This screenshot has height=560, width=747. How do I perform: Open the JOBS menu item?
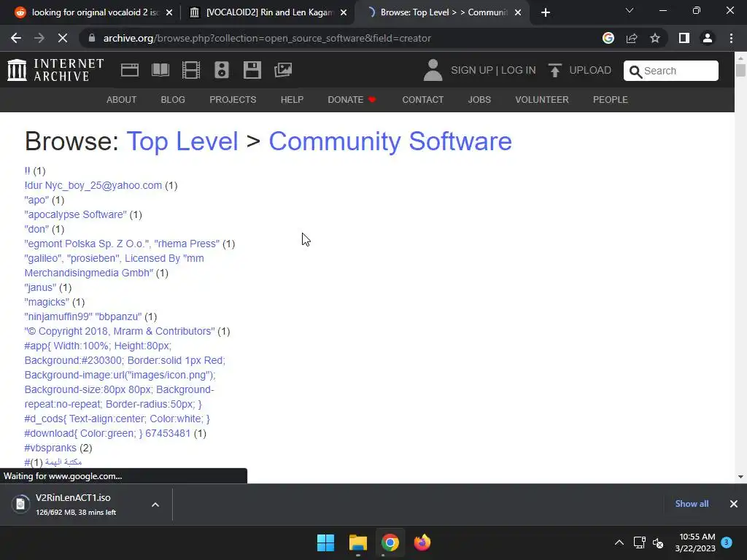(x=479, y=99)
